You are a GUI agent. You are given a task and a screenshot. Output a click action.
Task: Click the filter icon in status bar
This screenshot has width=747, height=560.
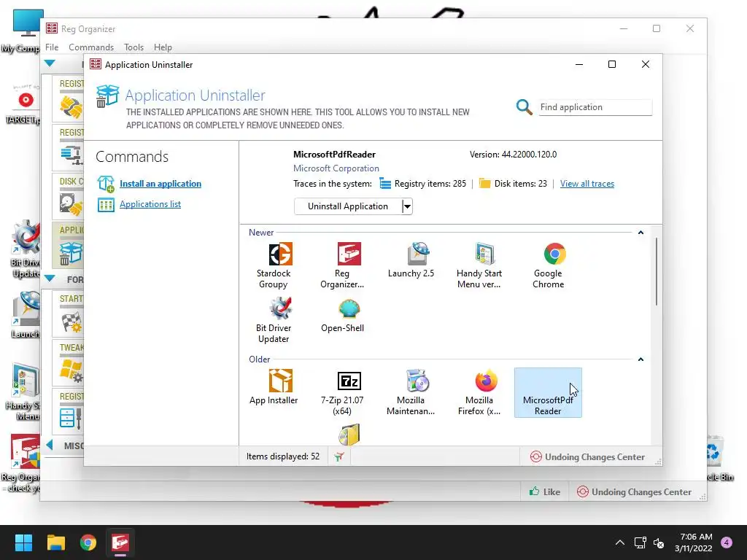[x=339, y=457]
